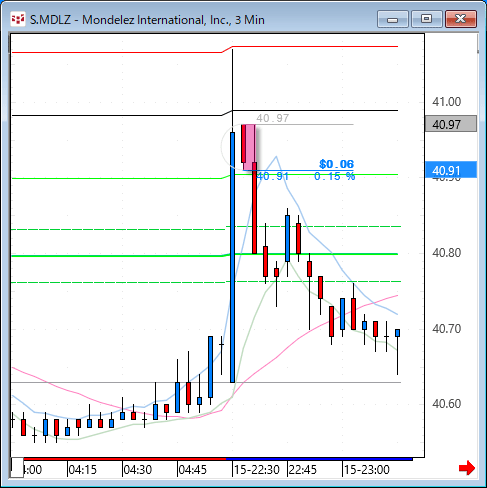
Task: Click the pink shaded trade box
Action: (x=250, y=147)
